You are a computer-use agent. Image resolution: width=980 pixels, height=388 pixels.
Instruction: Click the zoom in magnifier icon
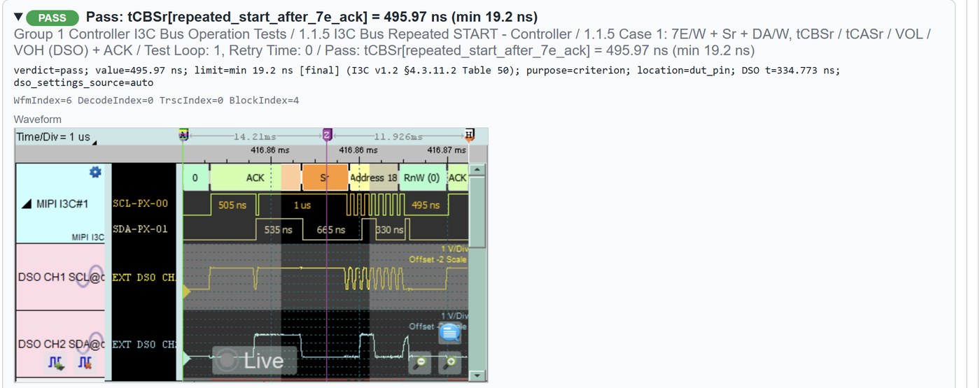(450, 363)
